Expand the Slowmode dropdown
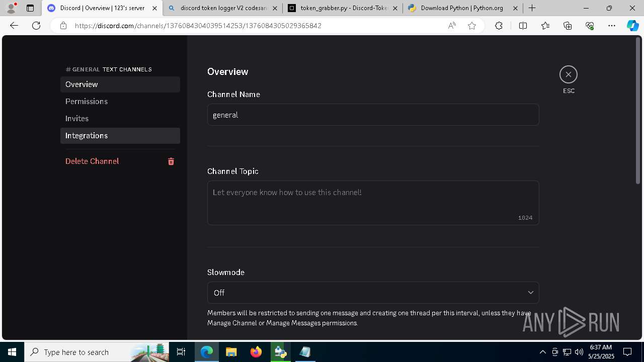The width and height of the screenshot is (644, 362). pyautogui.click(x=373, y=293)
